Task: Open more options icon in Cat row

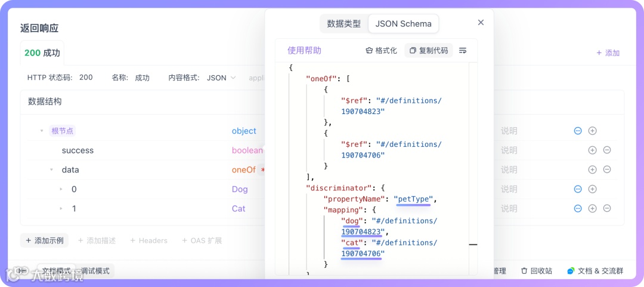Action: 578,208
